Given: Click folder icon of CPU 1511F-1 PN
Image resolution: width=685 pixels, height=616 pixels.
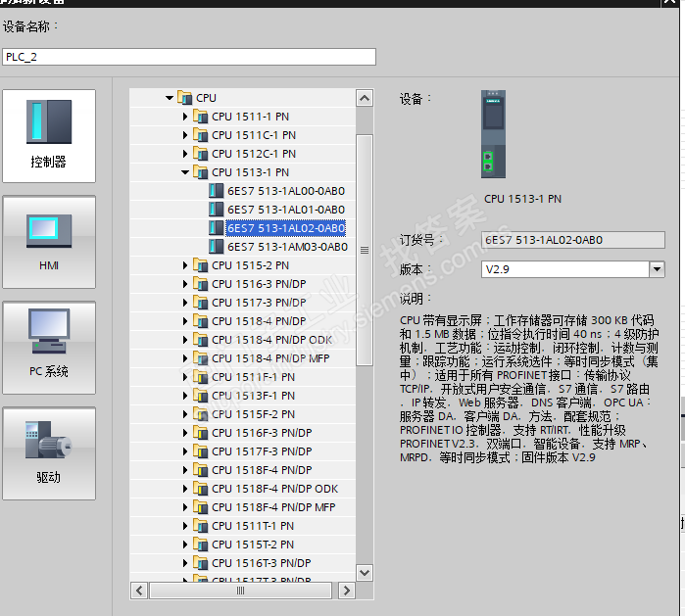Looking at the screenshot, I should pos(201,377).
